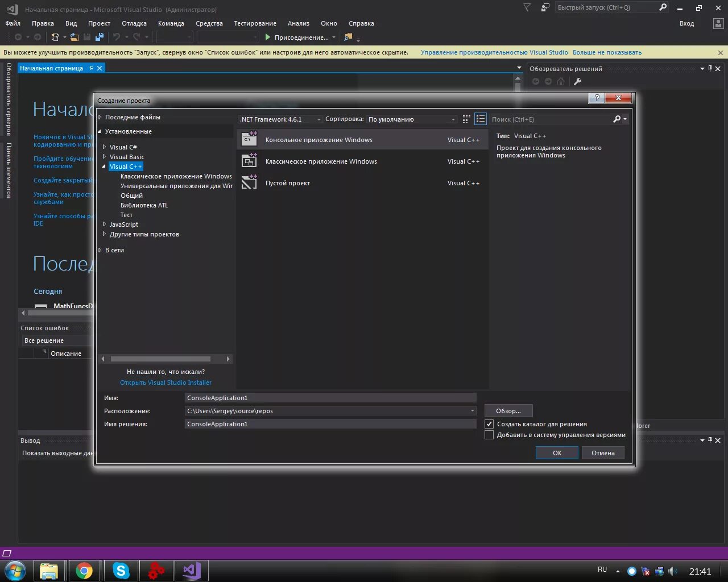Click the Redo toolbar icon

click(x=136, y=37)
